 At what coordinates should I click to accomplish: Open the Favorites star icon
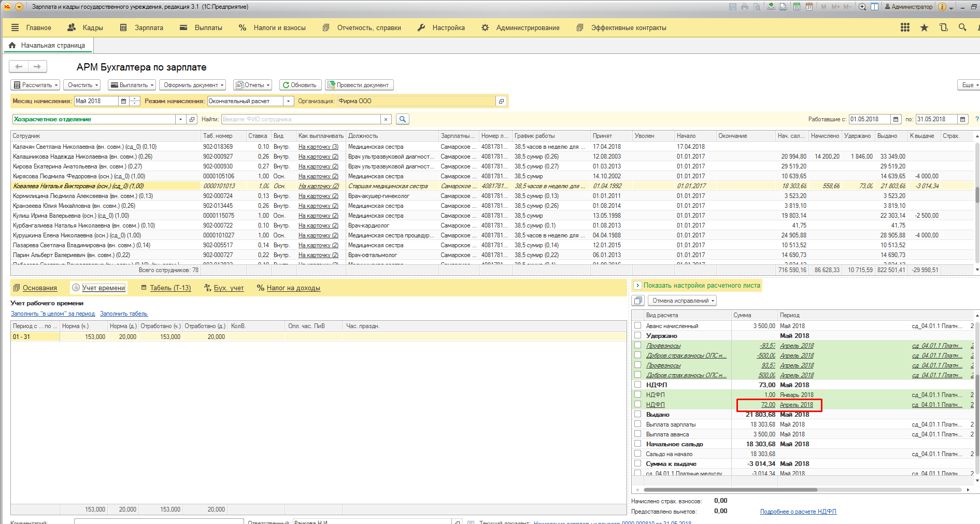coord(924,27)
